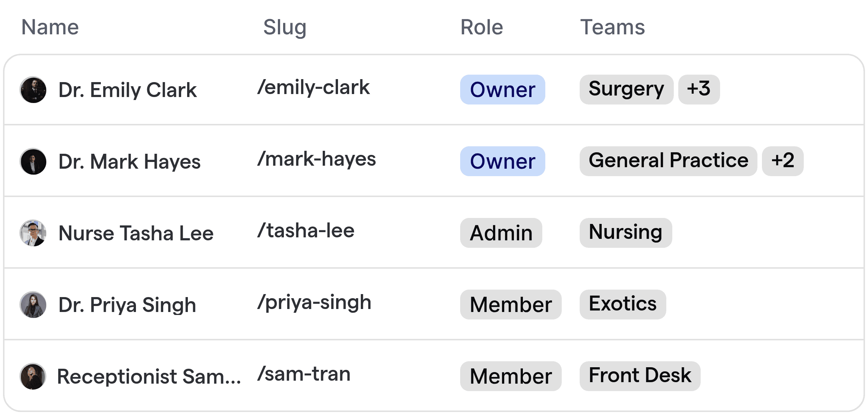868x415 pixels.
Task: Expand the +3 teams badge for Emily Clark
Action: (698, 89)
